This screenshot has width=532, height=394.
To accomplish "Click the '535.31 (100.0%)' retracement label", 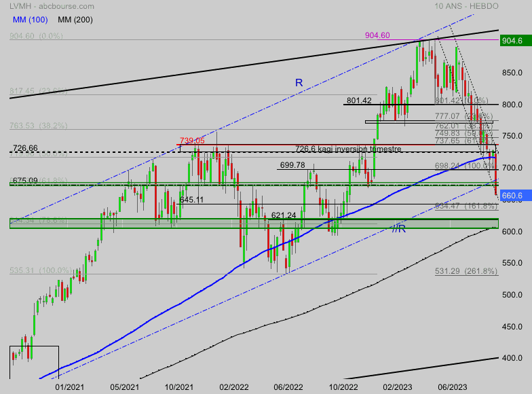I will coord(41,270).
